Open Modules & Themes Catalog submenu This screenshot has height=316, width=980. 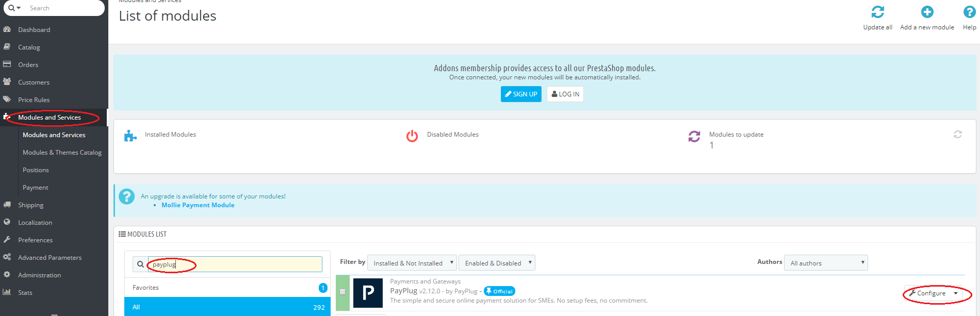pyautogui.click(x=62, y=153)
